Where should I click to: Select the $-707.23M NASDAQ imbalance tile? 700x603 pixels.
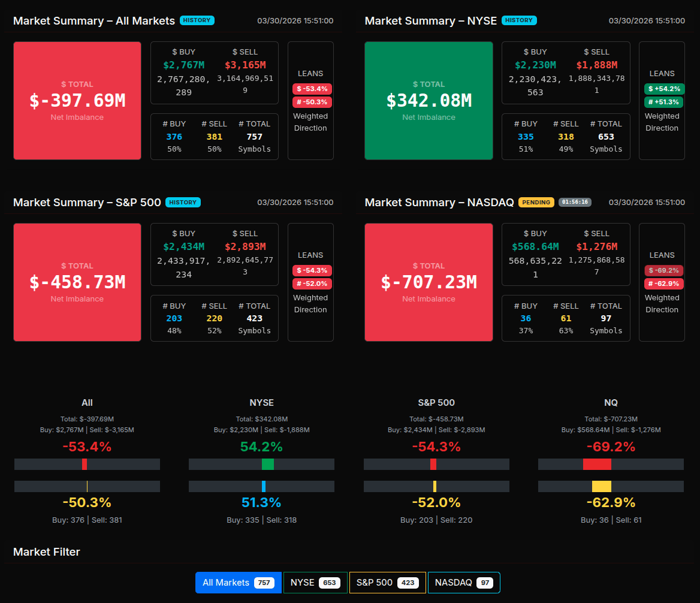429,282
